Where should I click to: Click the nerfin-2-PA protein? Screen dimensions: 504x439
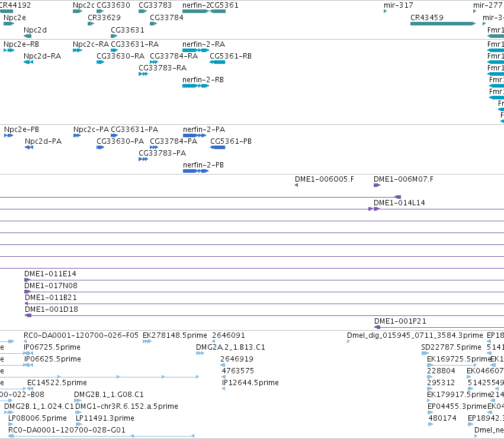click(x=194, y=135)
